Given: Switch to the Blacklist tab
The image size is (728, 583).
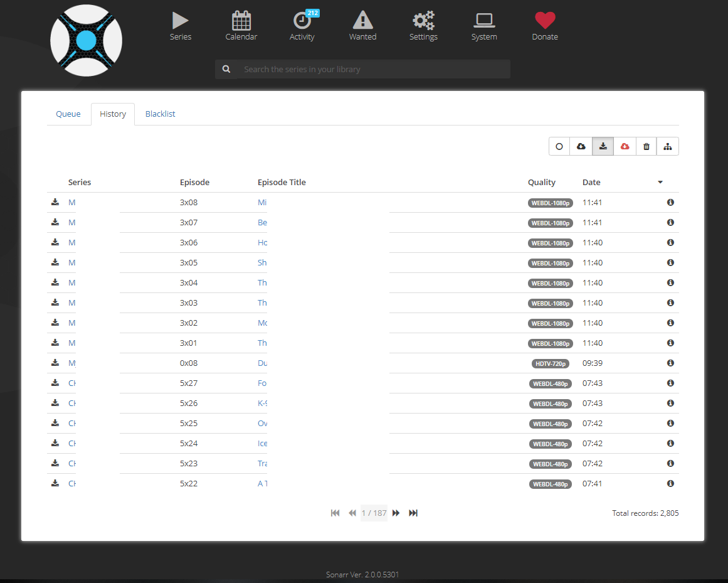Looking at the screenshot, I should pos(160,114).
